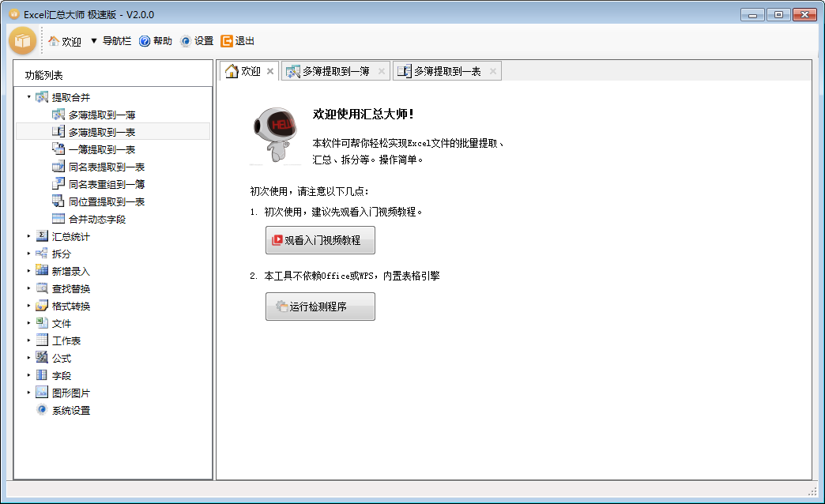This screenshot has height=504, width=825.
Task: Click the 观看入门视频教程 button
Action: pyautogui.click(x=319, y=240)
